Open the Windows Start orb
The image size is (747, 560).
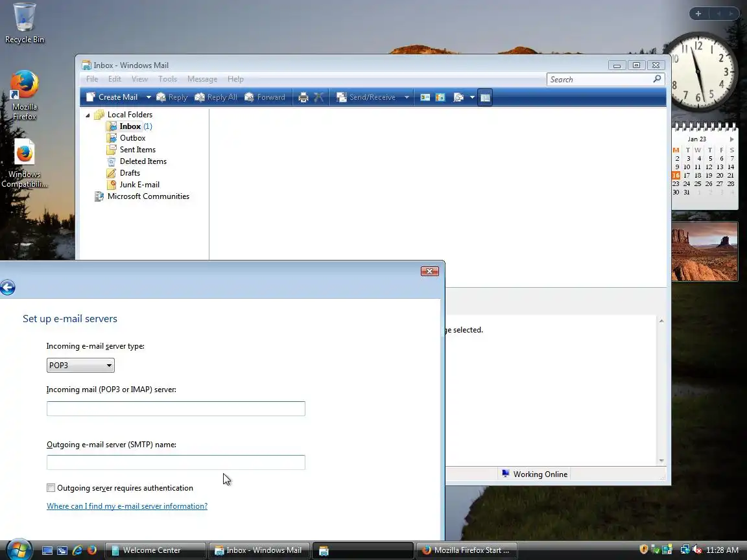(18, 550)
